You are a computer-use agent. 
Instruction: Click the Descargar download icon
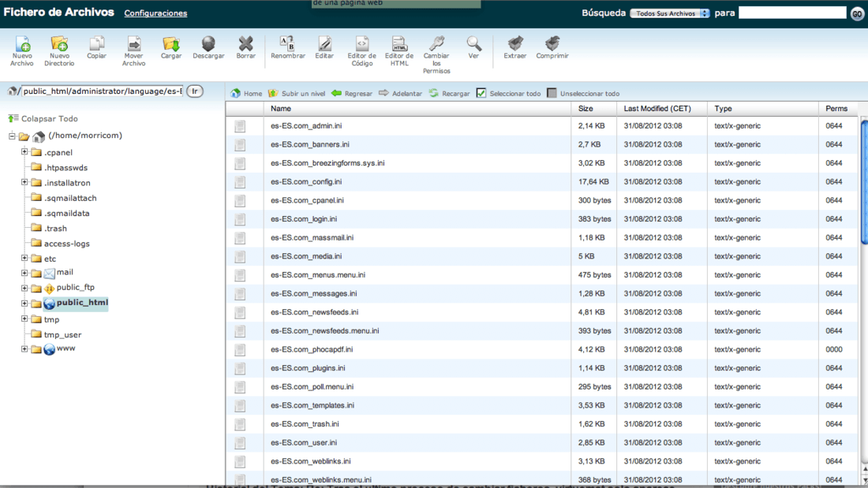pyautogui.click(x=208, y=44)
